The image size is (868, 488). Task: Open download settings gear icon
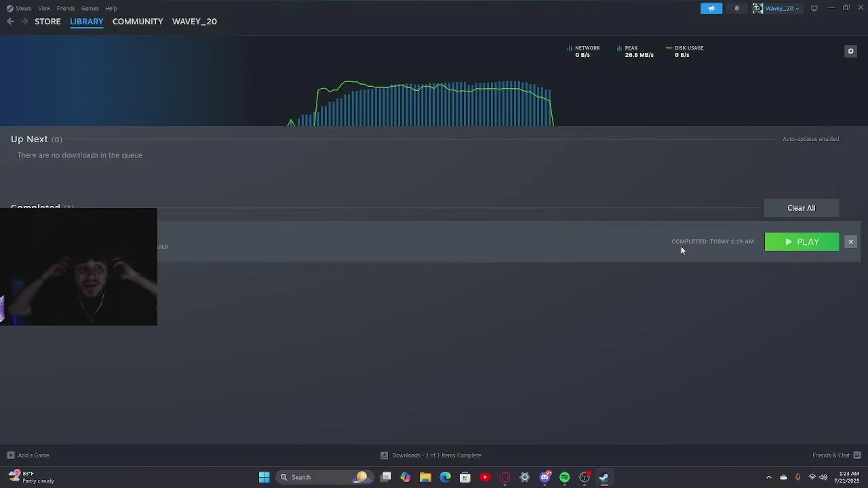pos(850,52)
